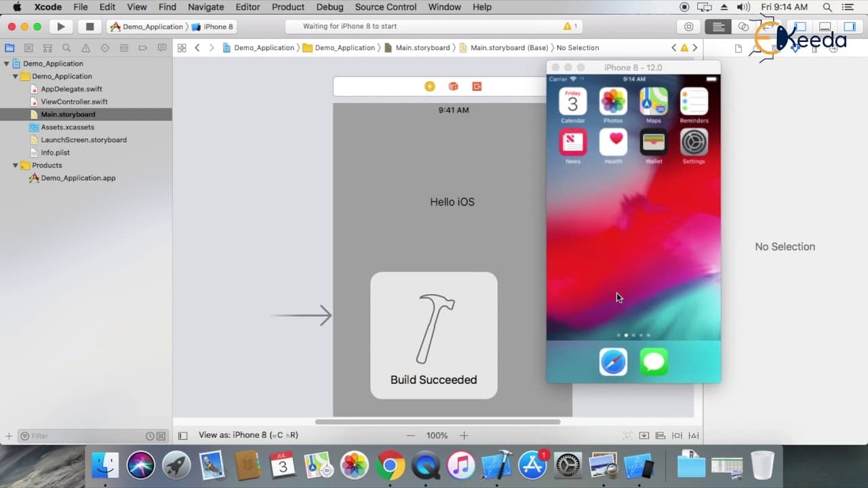Click the First Responder cube icon

(x=453, y=86)
